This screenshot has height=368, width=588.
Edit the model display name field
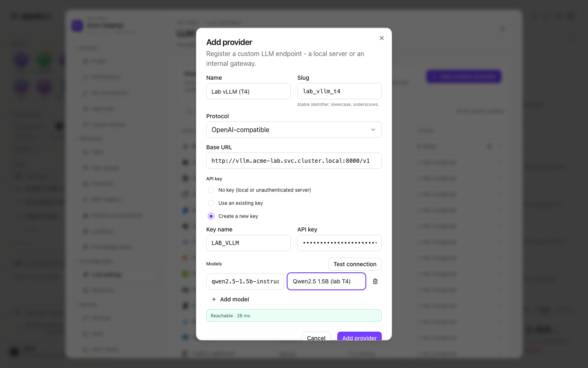point(326,281)
